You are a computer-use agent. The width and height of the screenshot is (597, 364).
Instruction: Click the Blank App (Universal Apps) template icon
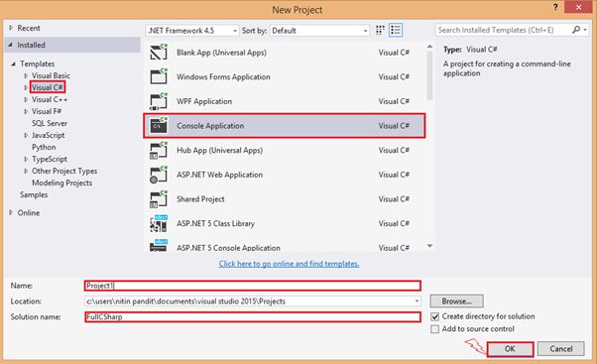coord(159,53)
